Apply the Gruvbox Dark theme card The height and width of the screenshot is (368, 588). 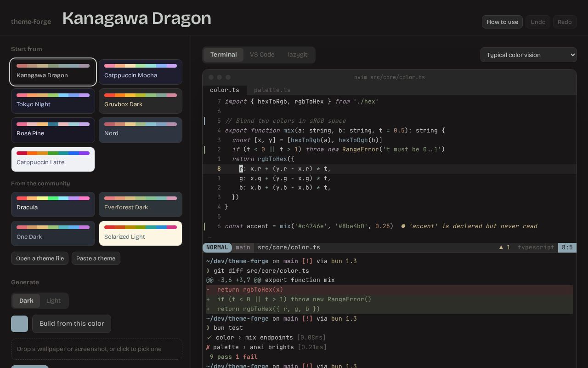[x=141, y=101]
